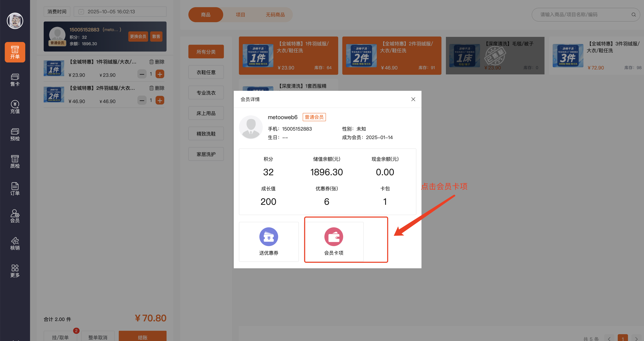Viewport: 644px width, 341px height.
Task: Increase quantity of 1件羽绒服 item
Action: tap(160, 74)
